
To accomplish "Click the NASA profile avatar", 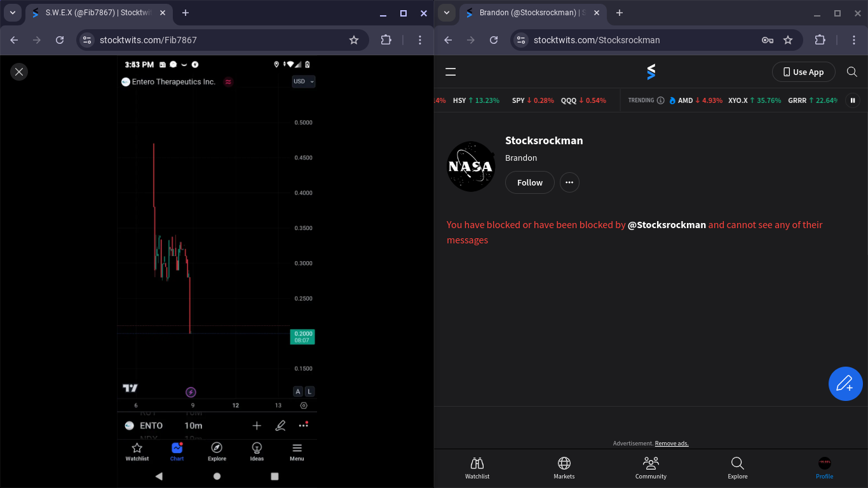I will [471, 166].
